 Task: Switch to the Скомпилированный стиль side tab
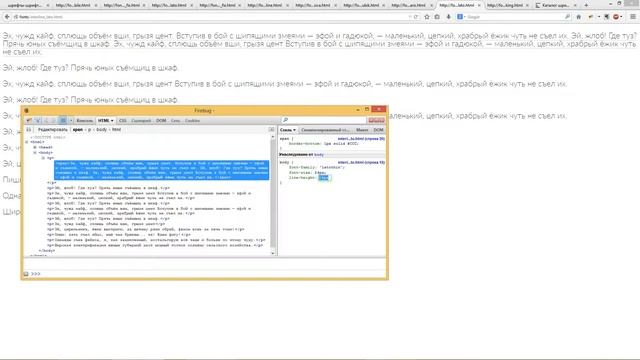click(x=325, y=130)
